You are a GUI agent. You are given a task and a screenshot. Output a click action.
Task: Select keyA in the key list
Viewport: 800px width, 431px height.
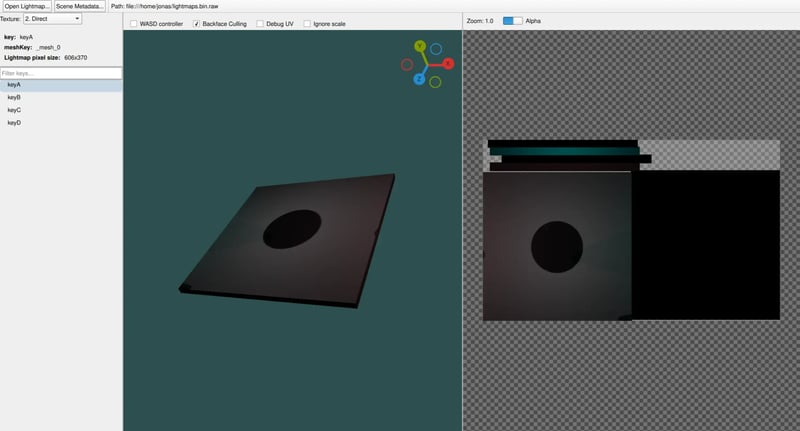click(61, 85)
